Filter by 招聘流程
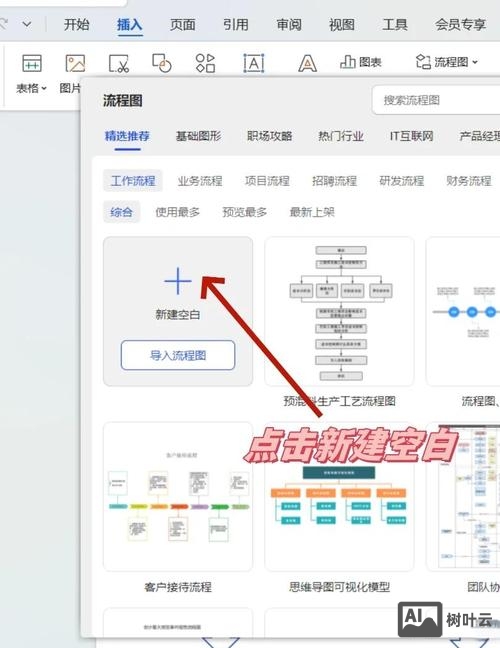Screen dimensions: 500x648 (334, 181)
